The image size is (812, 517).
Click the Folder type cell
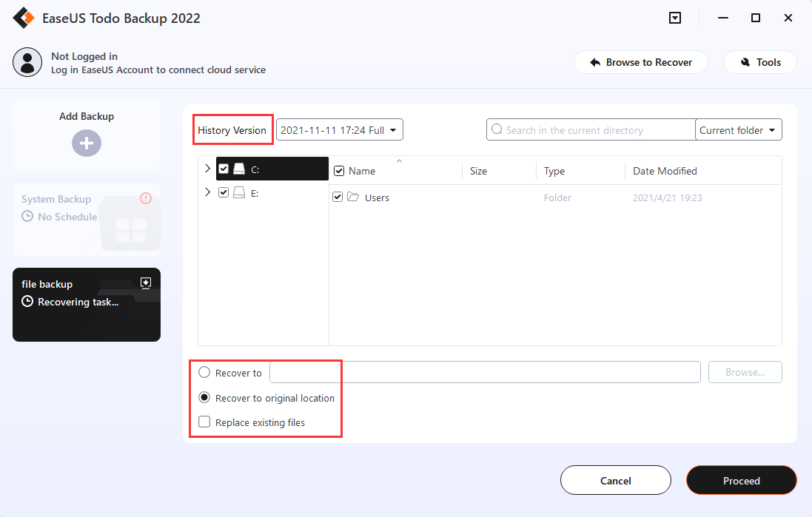(557, 197)
